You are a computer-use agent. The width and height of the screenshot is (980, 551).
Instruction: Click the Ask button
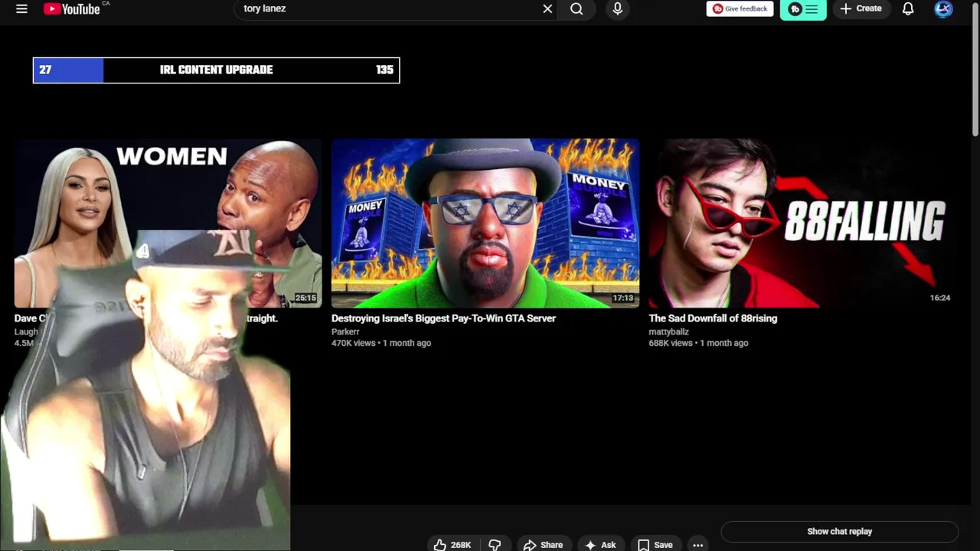click(600, 544)
